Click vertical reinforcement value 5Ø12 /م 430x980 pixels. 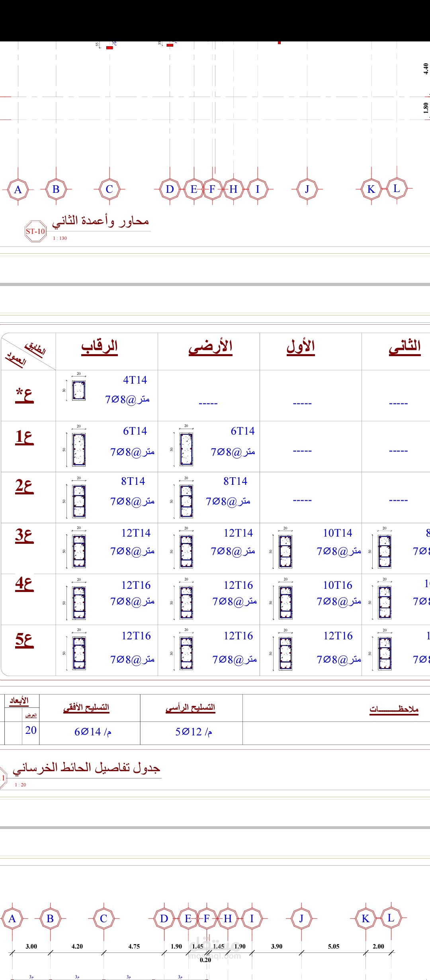tap(194, 731)
